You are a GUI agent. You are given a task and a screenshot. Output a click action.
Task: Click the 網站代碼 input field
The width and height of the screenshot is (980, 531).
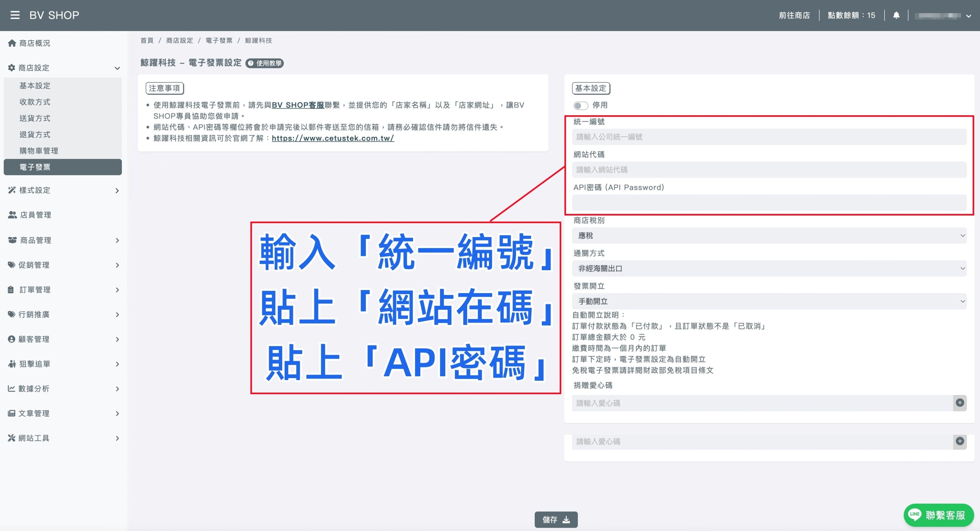(x=769, y=170)
